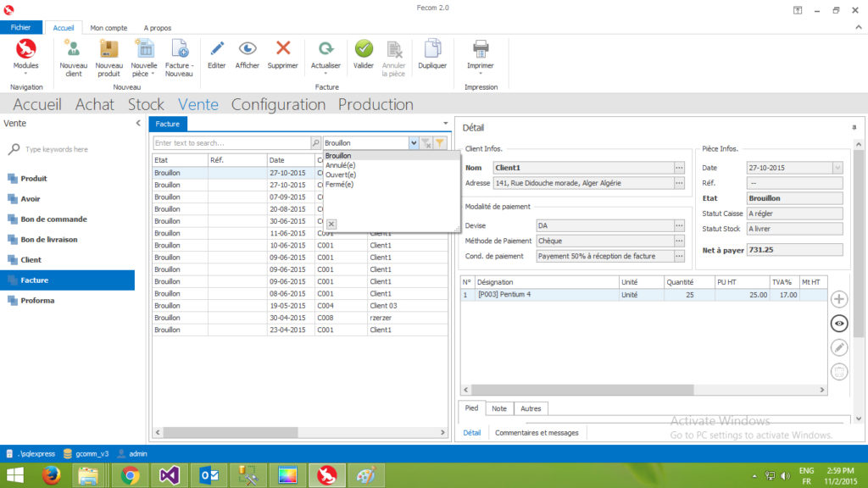This screenshot has height=488, width=868.
Task: Go to the Accueil module
Action: point(37,104)
